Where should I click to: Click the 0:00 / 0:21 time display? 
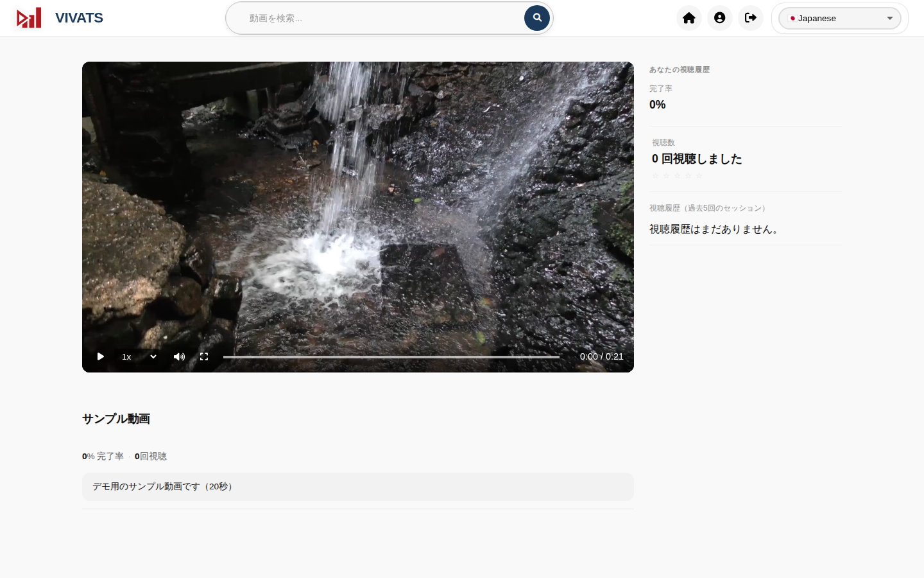[x=602, y=356]
